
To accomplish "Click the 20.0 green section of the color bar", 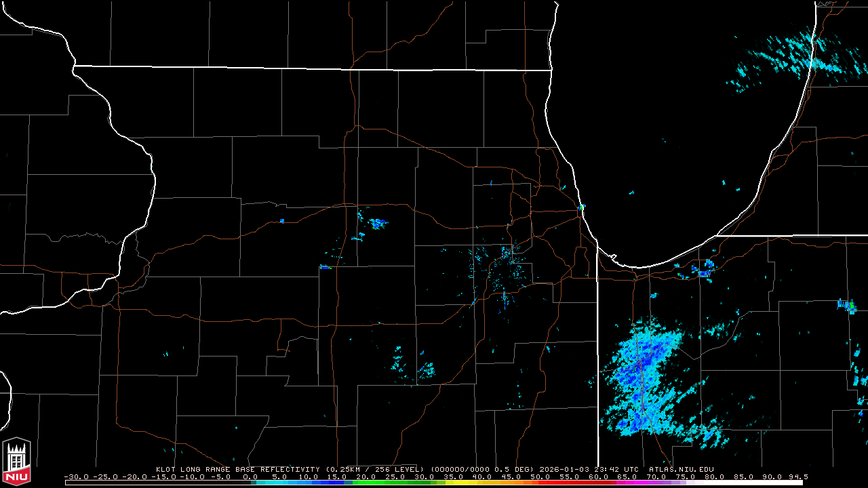I will [367, 483].
